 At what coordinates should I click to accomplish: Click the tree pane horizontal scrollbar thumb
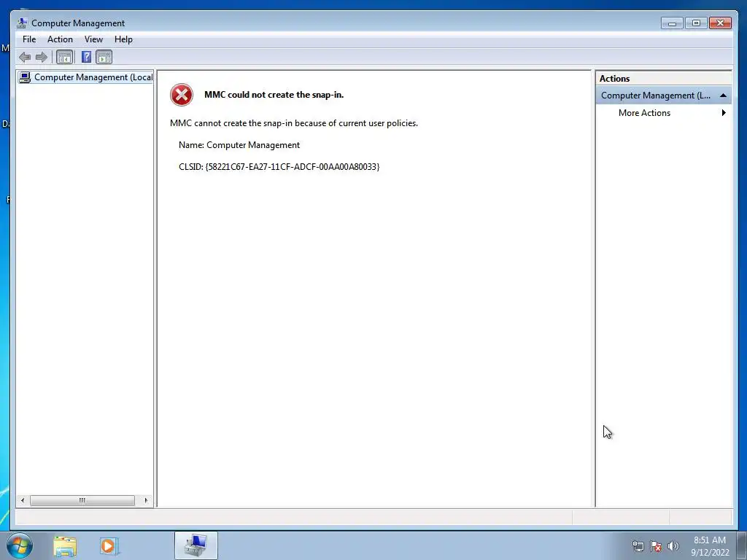point(82,500)
